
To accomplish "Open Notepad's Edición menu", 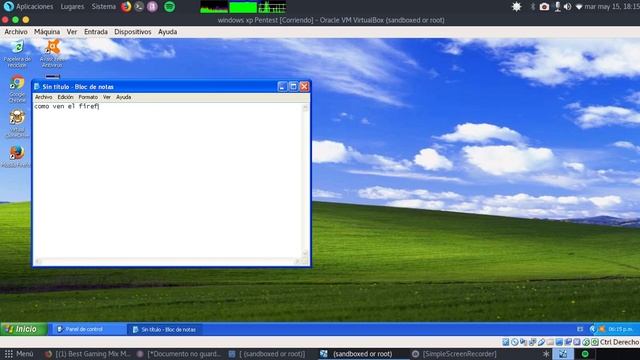I will point(65,97).
